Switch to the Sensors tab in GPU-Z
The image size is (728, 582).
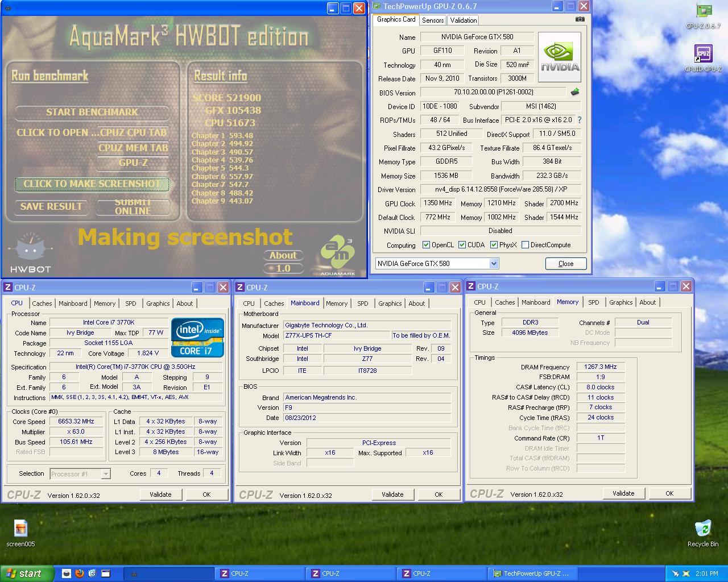tap(432, 20)
